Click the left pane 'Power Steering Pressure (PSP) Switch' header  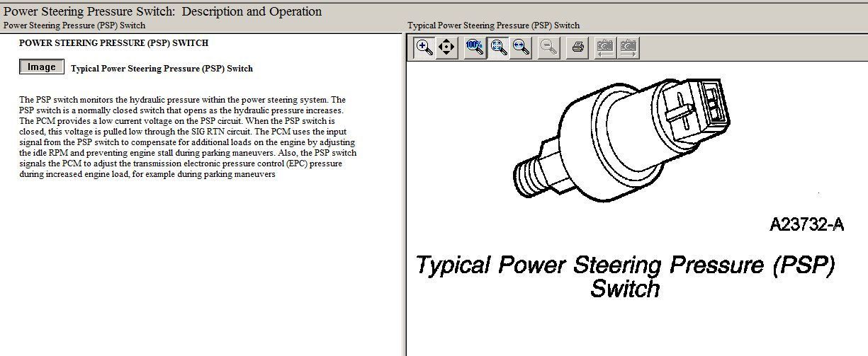tap(74, 25)
